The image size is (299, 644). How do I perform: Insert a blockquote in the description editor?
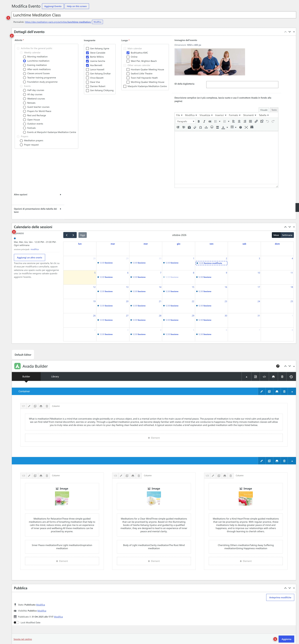click(210, 121)
